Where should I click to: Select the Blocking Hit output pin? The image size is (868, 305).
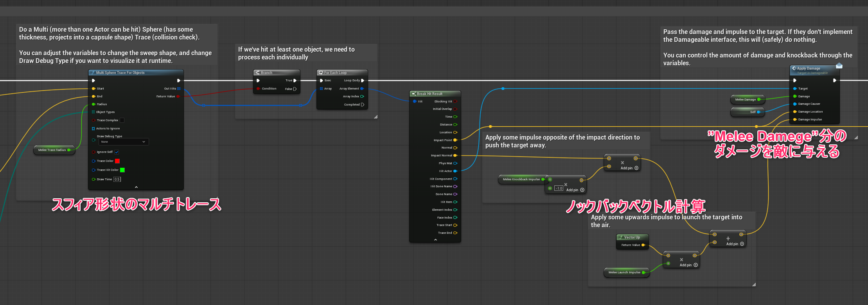coord(455,101)
